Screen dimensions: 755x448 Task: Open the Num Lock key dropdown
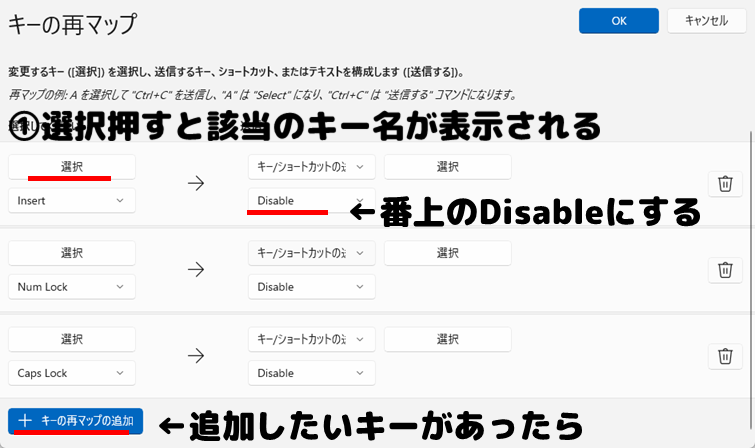pos(71,287)
